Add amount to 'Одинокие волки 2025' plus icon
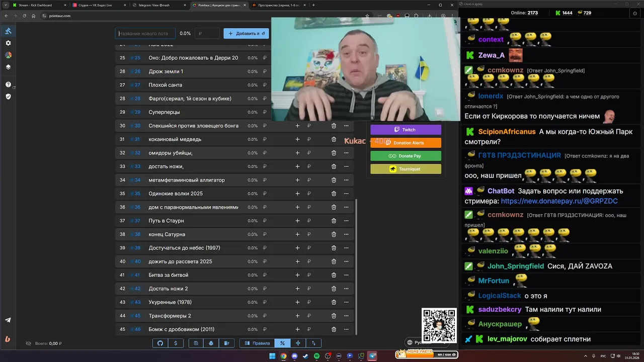644x362 pixels. [x=297, y=194]
